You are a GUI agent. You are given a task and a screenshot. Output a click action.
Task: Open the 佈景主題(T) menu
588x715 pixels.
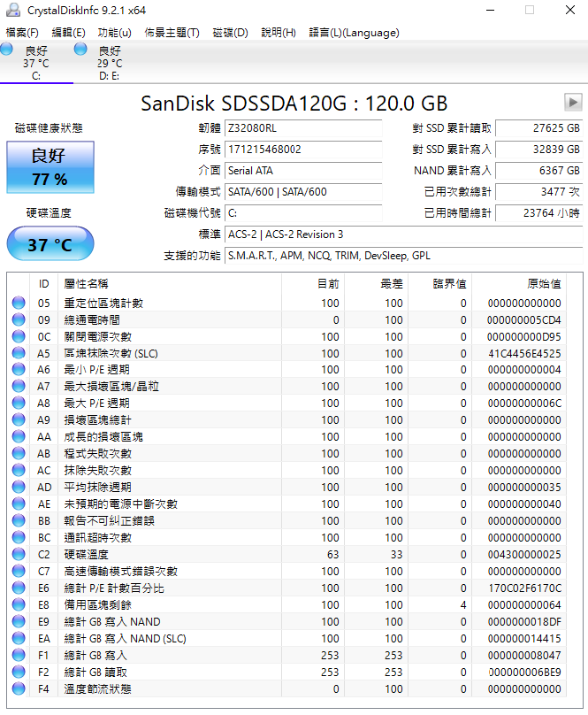click(172, 33)
